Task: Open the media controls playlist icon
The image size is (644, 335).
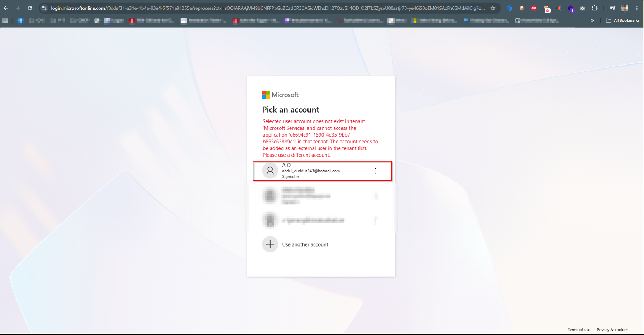Action: (612, 8)
